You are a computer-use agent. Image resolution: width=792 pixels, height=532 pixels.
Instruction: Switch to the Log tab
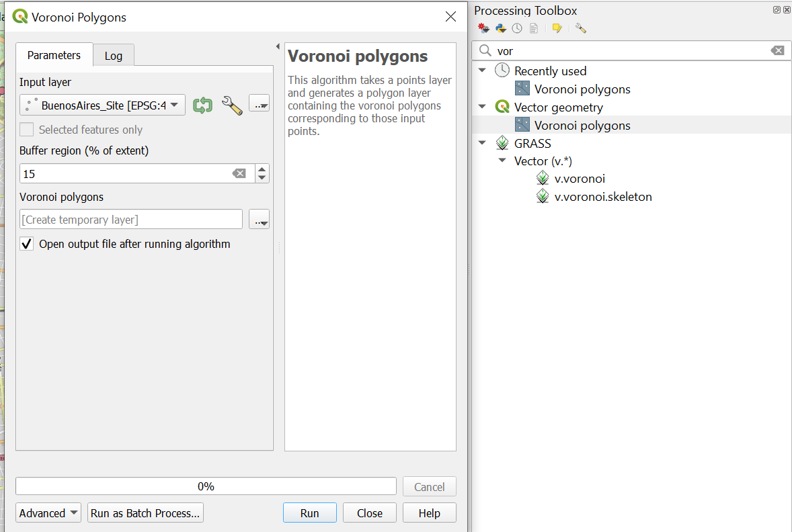click(x=114, y=55)
